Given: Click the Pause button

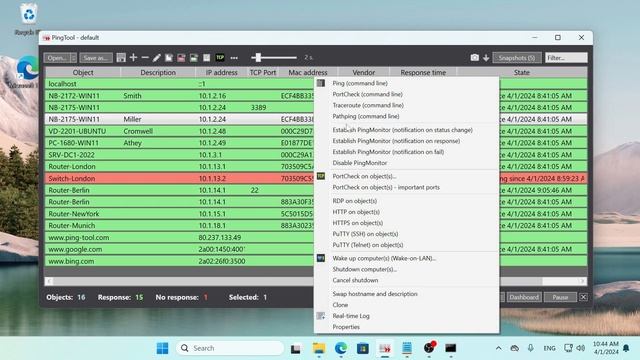Looking at the screenshot, I should (560, 297).
